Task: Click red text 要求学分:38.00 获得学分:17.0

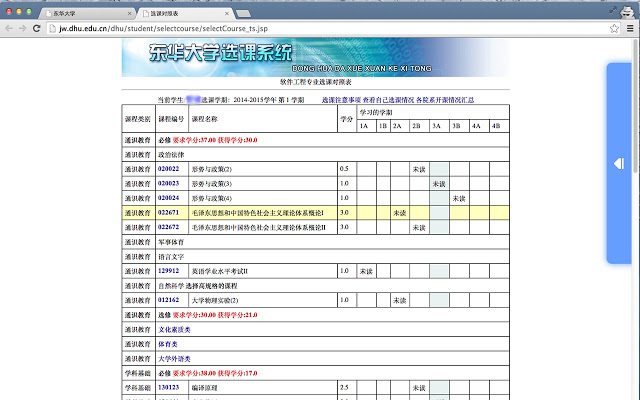Action: [215, 373]
